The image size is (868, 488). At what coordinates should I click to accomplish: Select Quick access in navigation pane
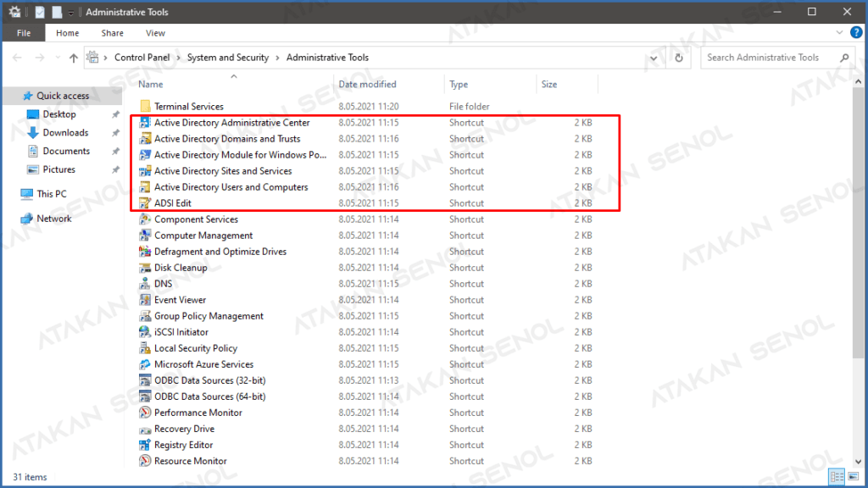(x=62, y=96)
